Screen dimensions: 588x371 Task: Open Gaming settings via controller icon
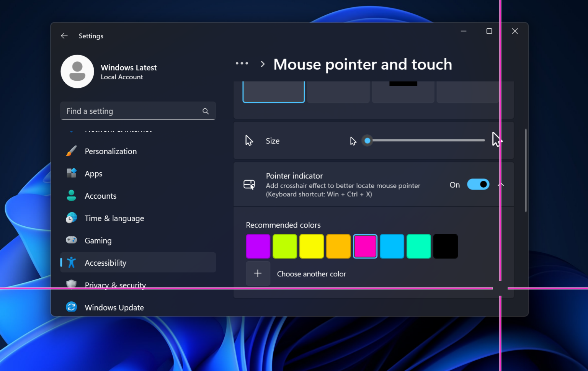71,240
